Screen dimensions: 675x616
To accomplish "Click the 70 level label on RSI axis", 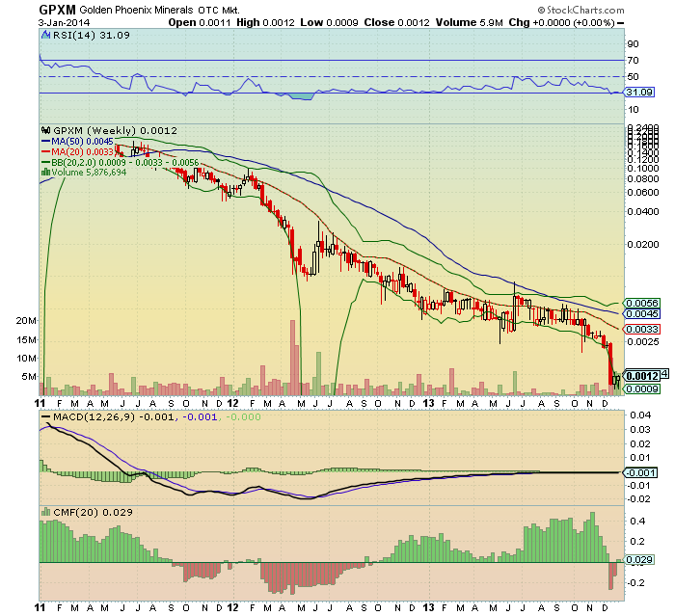I will coord(633,61).
